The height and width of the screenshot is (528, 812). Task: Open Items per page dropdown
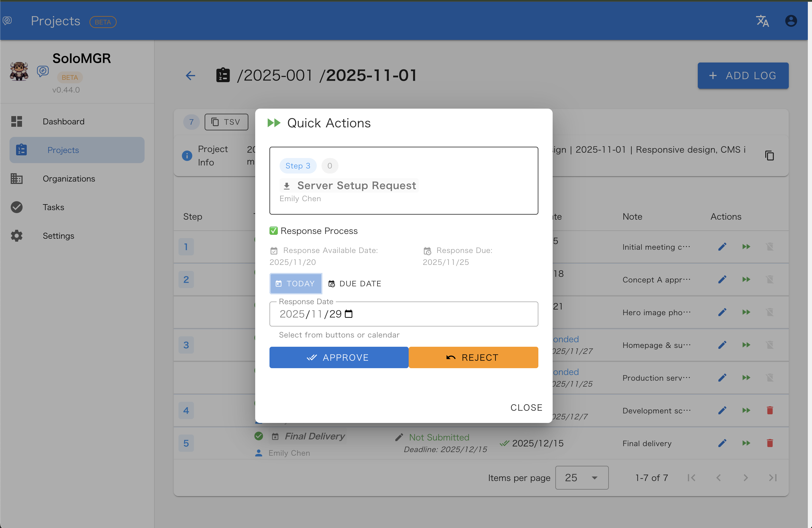point(582,477)
